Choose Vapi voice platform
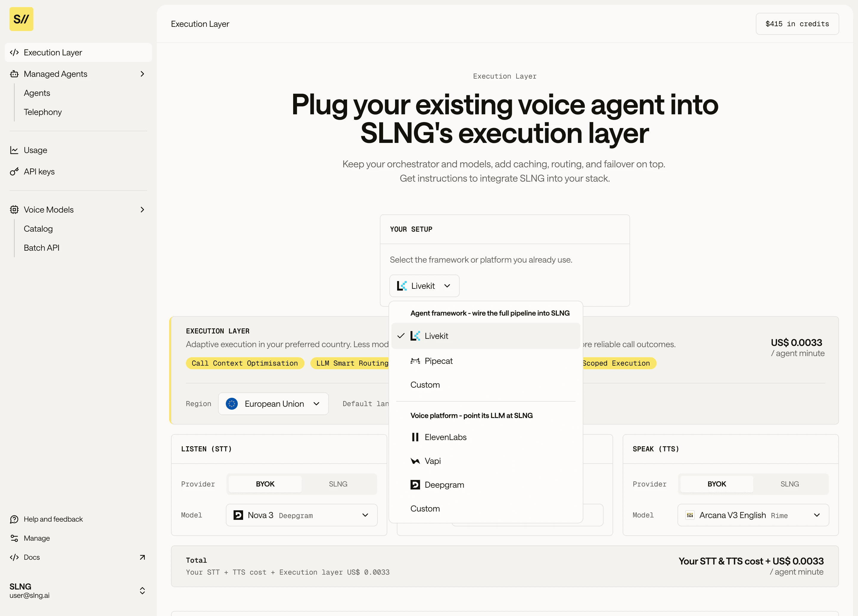 click(486, 461)
